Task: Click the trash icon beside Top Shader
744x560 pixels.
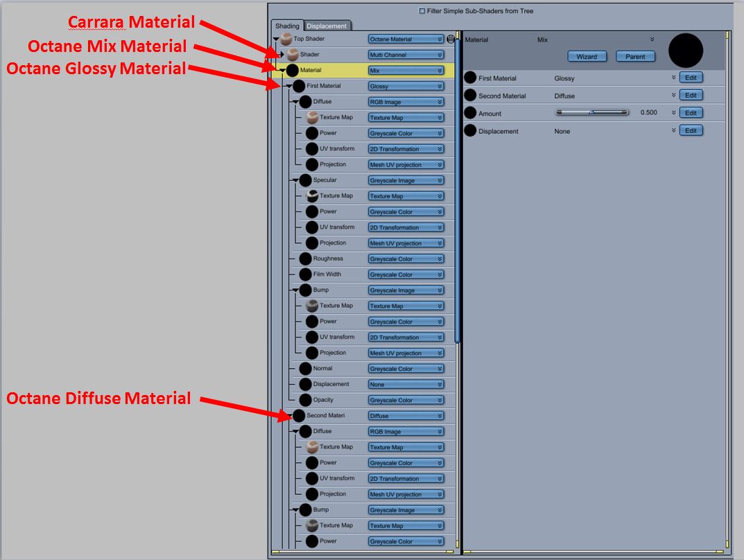Action: click(x=451, y=39)
